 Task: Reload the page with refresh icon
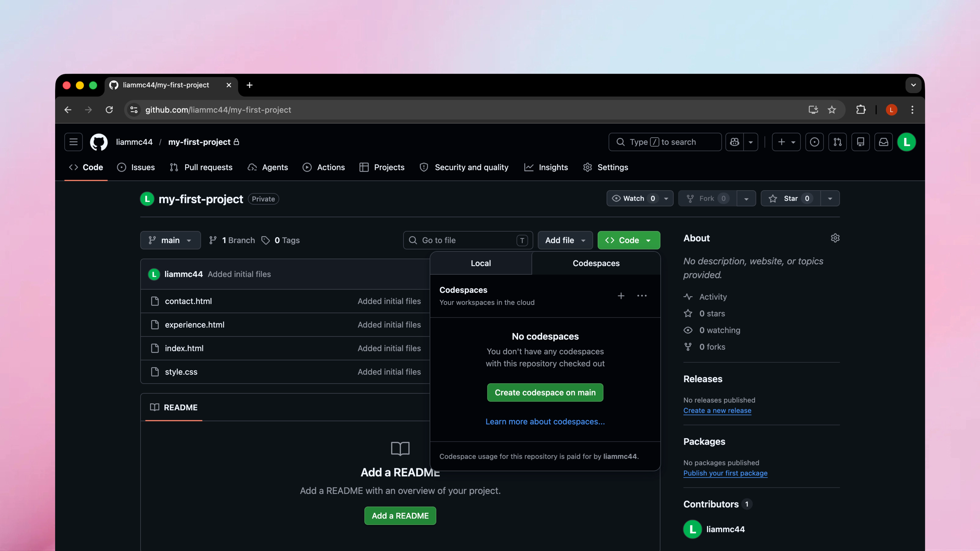point(109,110)
